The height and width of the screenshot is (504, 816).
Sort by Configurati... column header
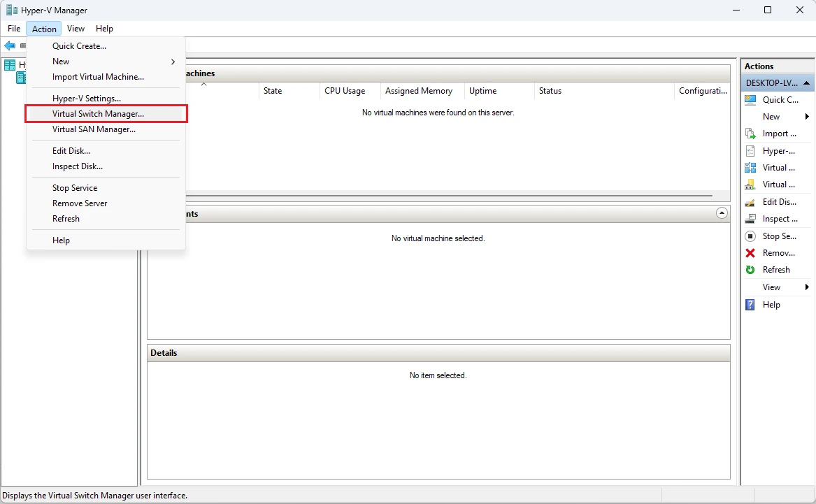click(x=703, y=90)
